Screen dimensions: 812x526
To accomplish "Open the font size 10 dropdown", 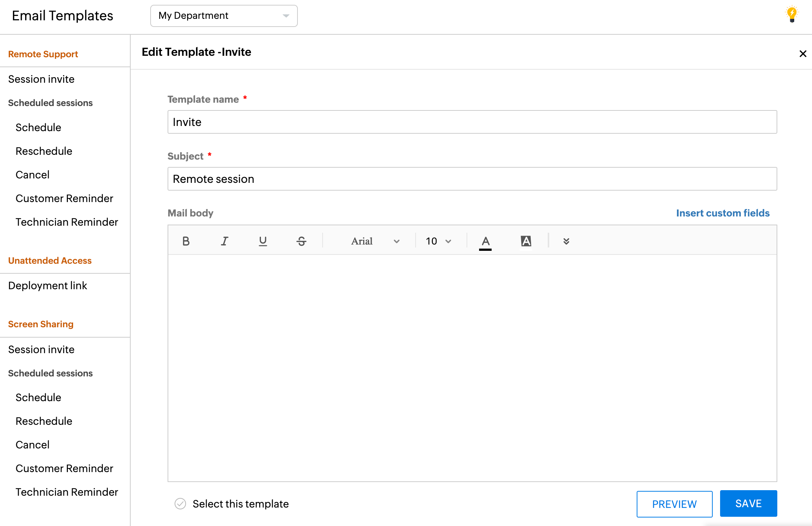I will click(x=438, y=241).
